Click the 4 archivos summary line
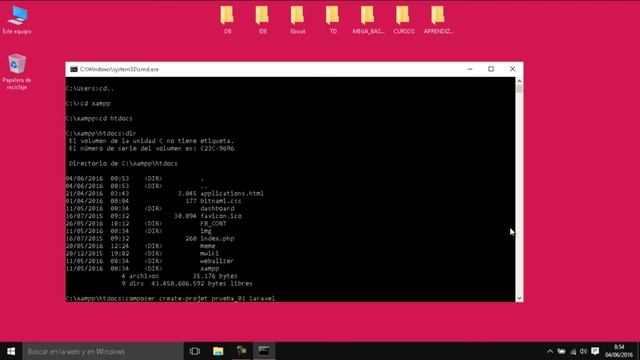640x360 pixels. [x=179, y=276]
